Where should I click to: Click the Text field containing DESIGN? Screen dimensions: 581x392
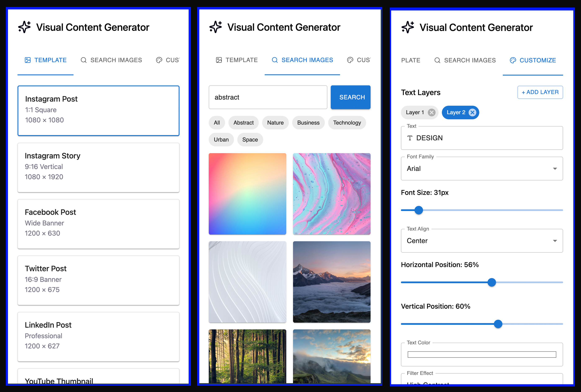click(482, 138)
